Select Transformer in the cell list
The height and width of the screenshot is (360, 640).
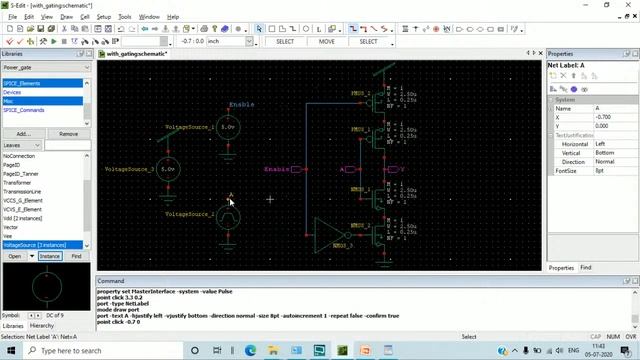coord(42,182)
